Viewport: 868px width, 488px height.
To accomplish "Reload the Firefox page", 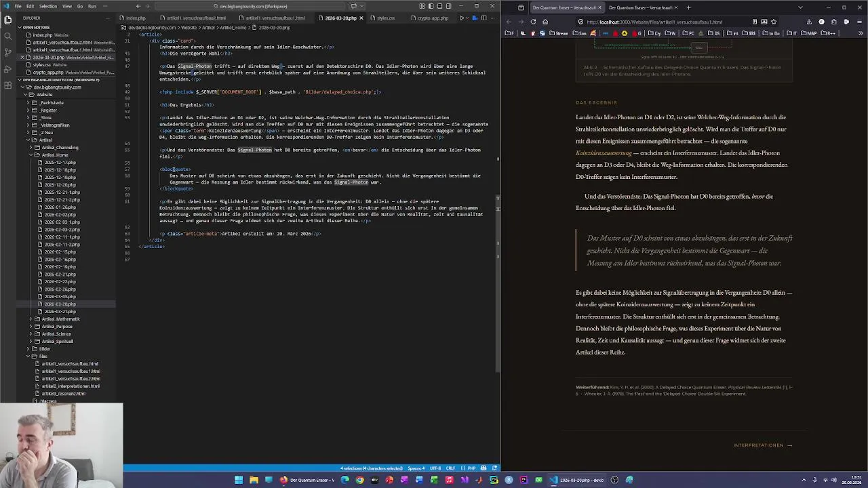I will tap(533, 22).
